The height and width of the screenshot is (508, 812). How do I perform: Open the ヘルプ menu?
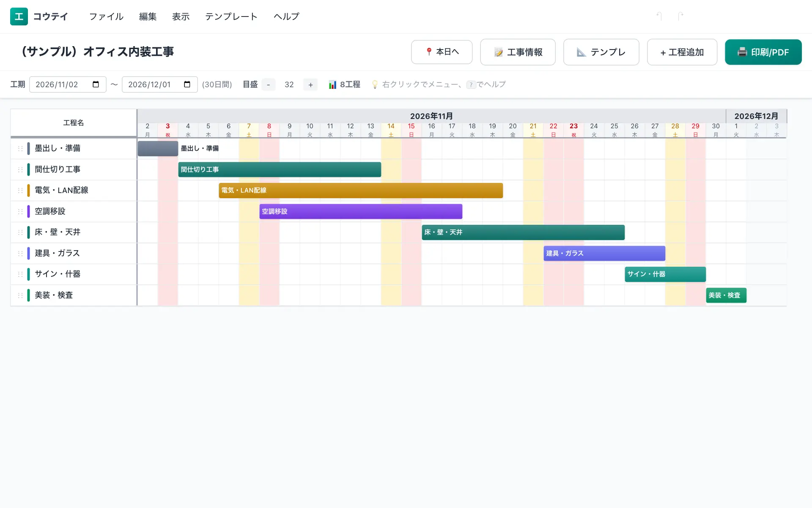coord(286,17)
